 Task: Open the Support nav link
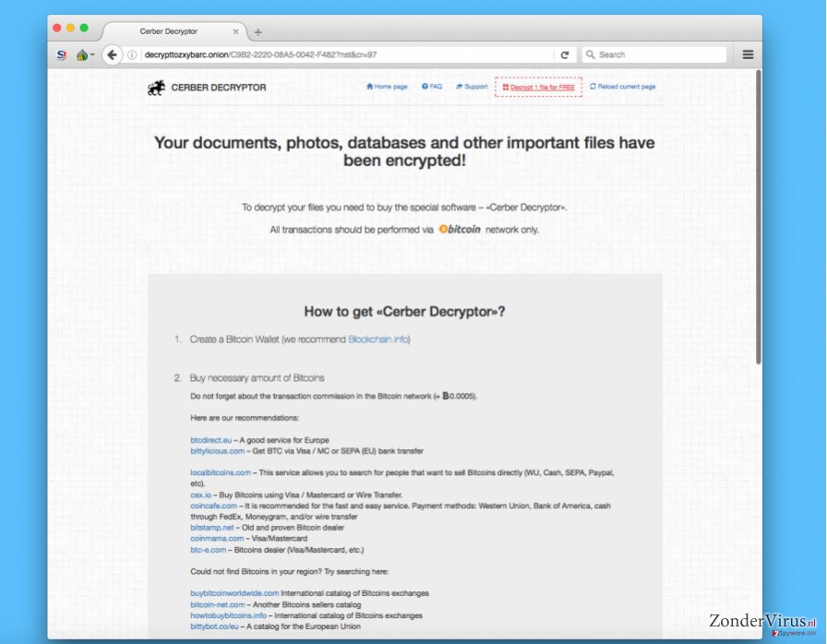472,87
